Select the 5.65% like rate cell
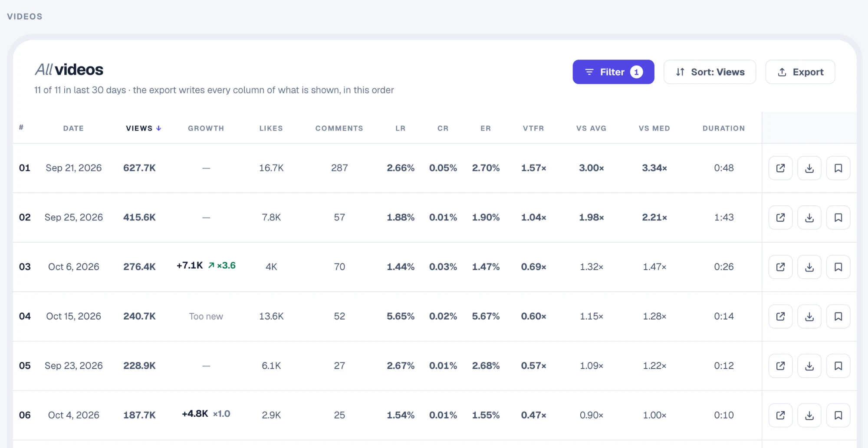 (x=401, y=316)
